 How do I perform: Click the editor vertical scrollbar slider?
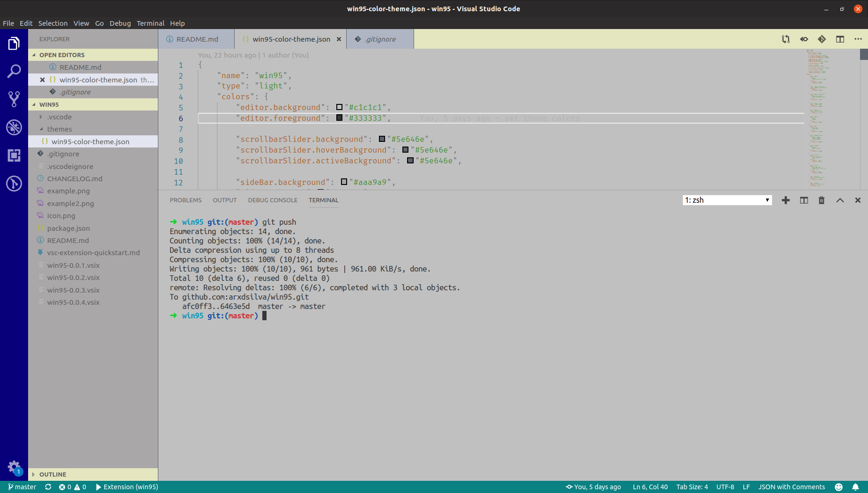point(864,54)
